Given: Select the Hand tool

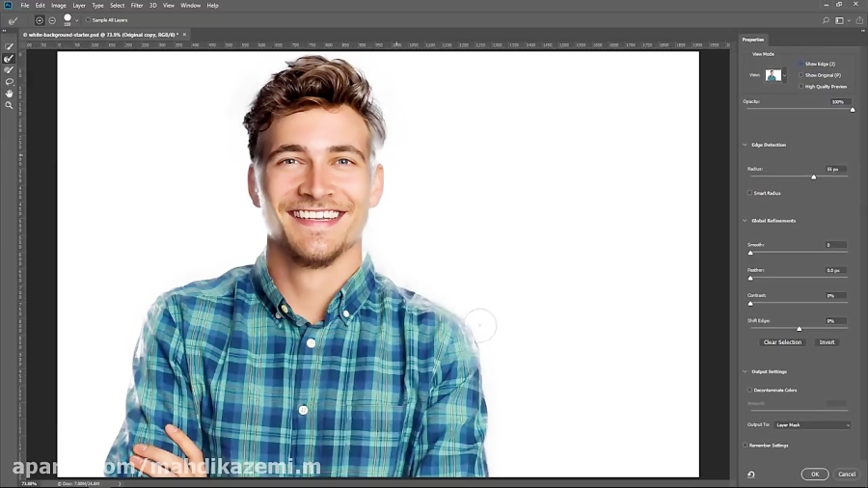Looking at the screenshot, I should click(x=9, y=94).
